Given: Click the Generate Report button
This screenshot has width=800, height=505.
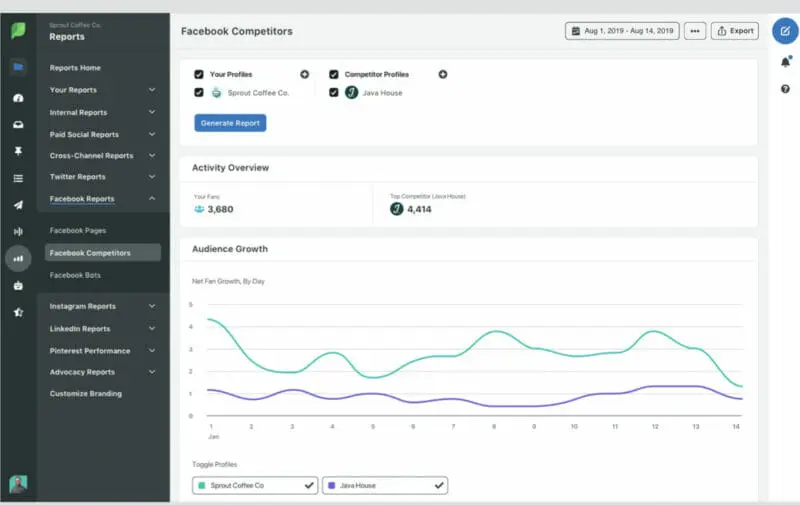Looking at the screenshot, I should point(230,123).
